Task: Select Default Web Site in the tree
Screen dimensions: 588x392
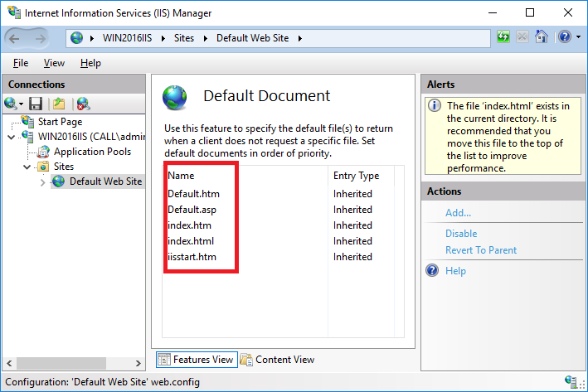Action: pyautogui.click(x=106, y=181)
